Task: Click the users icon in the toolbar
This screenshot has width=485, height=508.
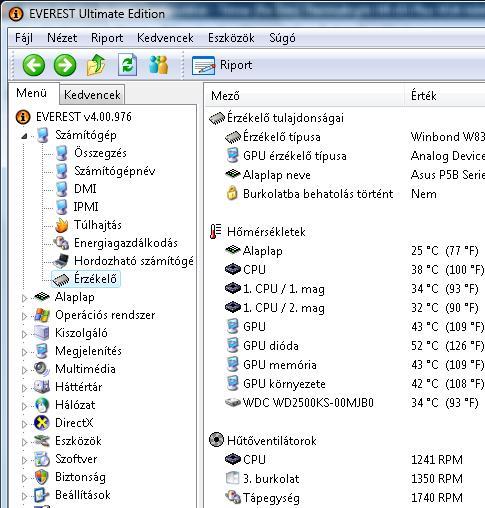Action: pos(159,65)
